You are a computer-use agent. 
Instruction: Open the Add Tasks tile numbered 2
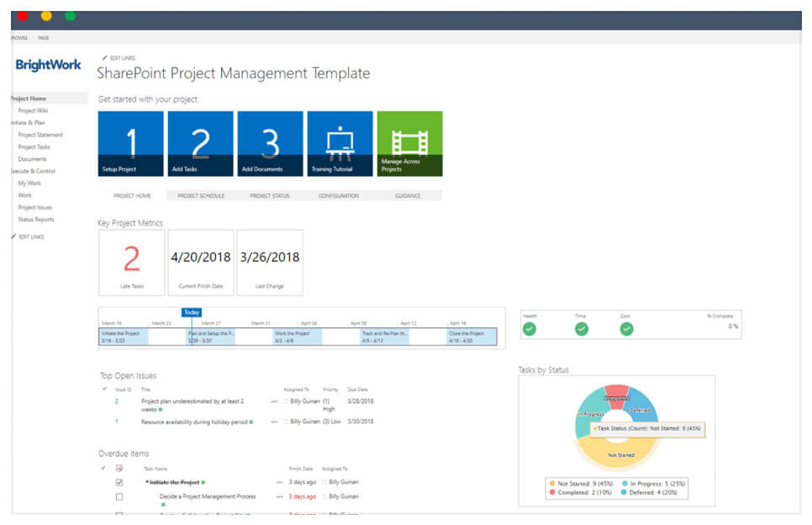tap(200, 144)
